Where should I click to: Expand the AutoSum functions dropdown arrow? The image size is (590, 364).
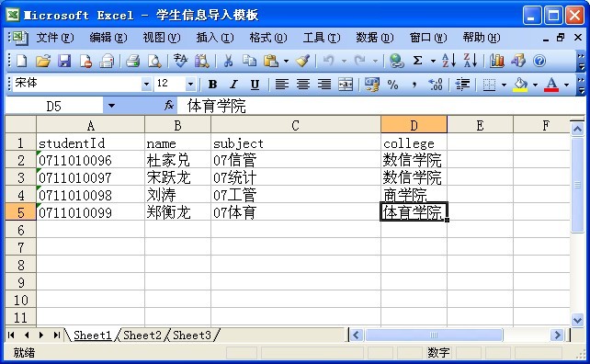click(433, 61)
